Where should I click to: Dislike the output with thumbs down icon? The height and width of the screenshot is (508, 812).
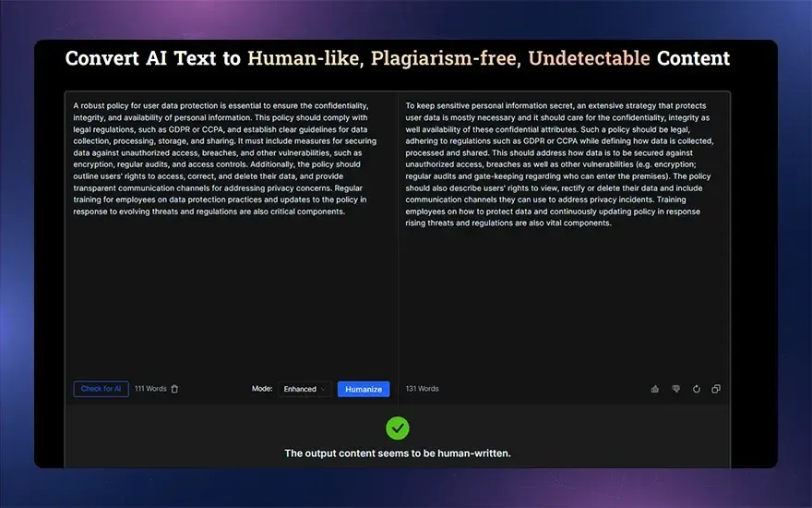pos(675,389)
